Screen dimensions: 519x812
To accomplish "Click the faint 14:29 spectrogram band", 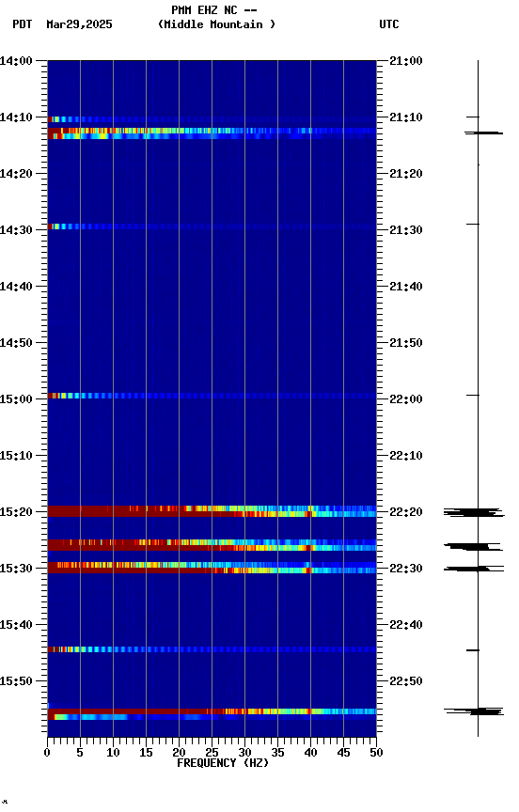I will coord(212,226).
